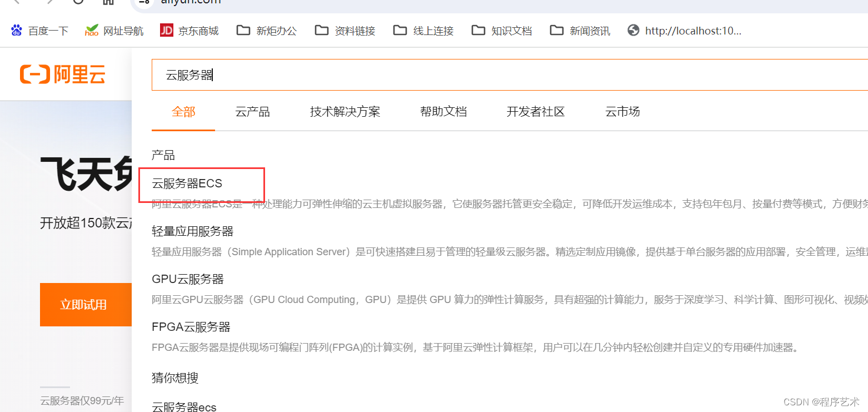The image size is (868, 412).
Task: Open the 网址导航 bookmark
Action: click(x=114, y=31)
